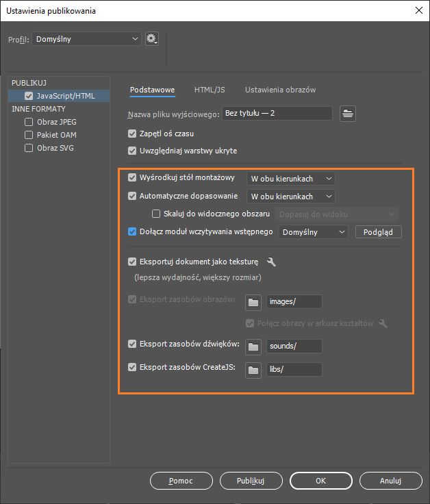The image size is (430, 504).
Task: Open the Profil dropdown
Action: (x=87, y=39)
